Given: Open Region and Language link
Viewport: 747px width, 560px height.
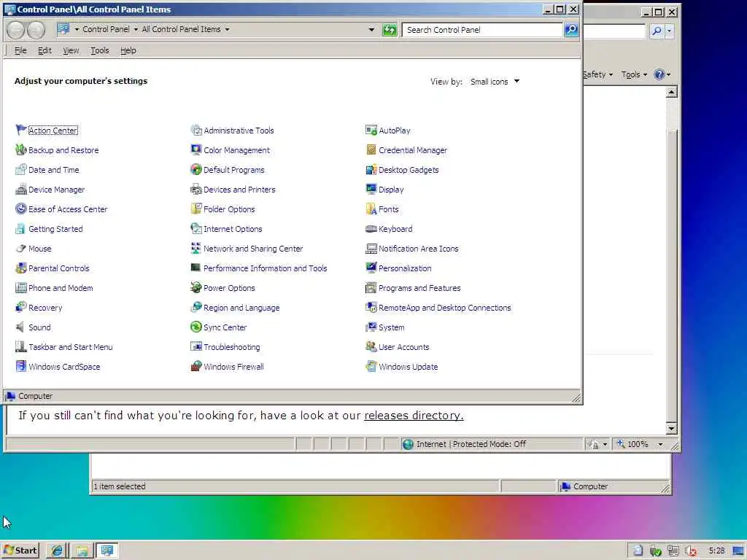Looking at the screenshot, I should tap(241, 308).
